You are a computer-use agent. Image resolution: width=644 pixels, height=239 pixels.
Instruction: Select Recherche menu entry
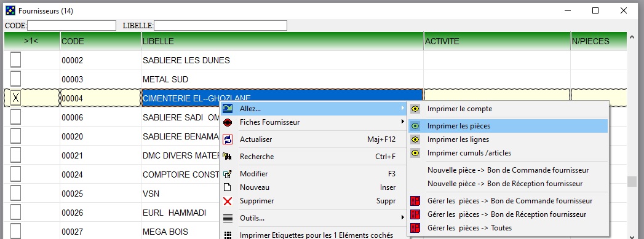(x=314, y=157)
